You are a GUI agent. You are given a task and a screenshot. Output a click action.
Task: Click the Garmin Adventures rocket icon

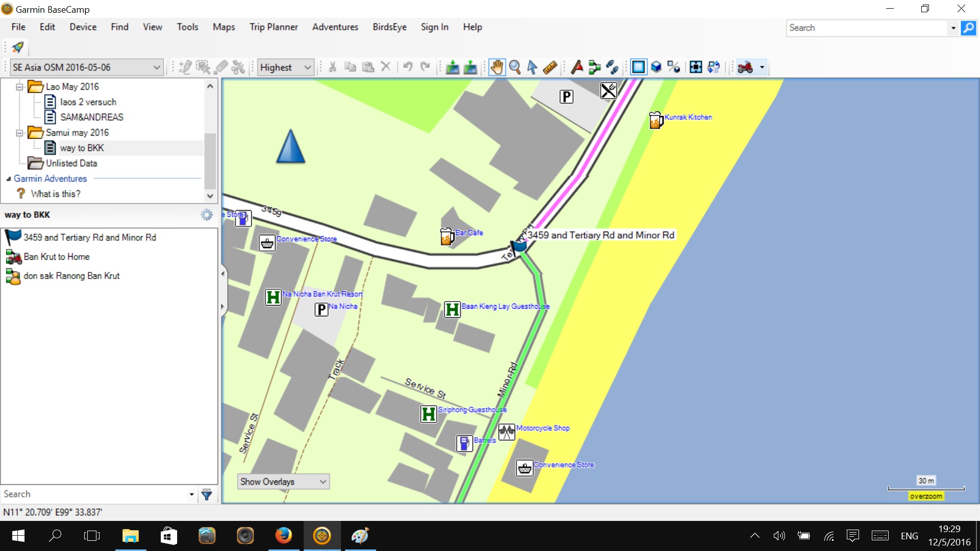tap(18, 47)
